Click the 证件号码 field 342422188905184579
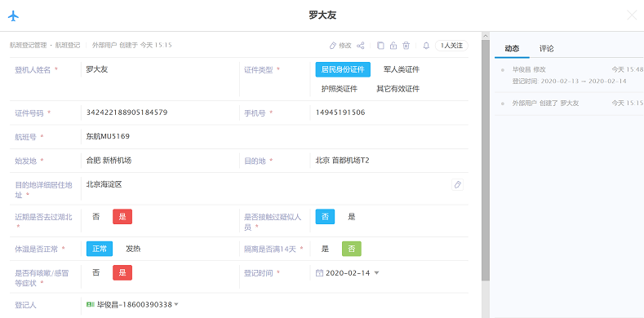The height and width of the screenshot is (318, 644). coord(127,113)
